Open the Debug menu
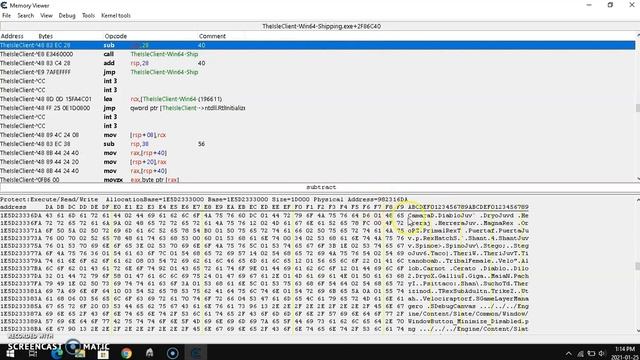 click(67, 16)
